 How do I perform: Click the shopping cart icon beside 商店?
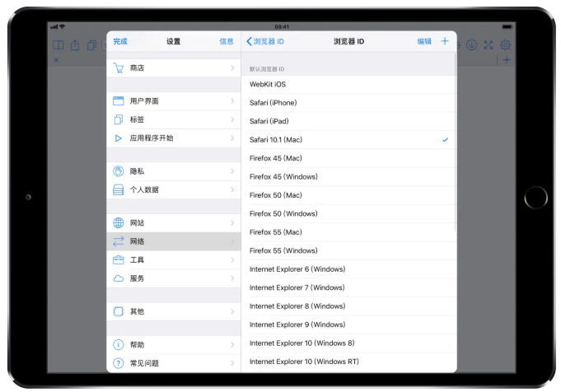point(118,68)
